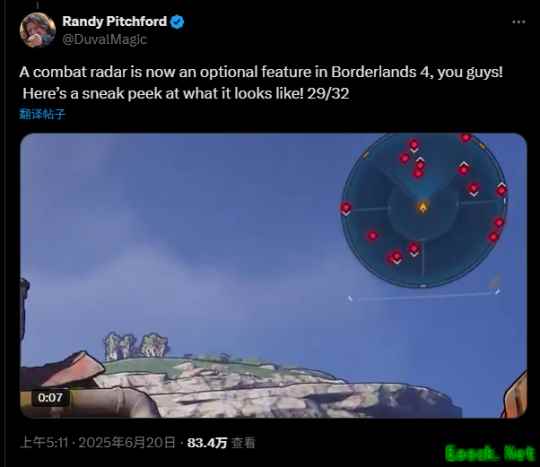Click the tweet text mentioning Borderlands 4
This screenshot has height=467, width=540.
(x=261, y=83)
